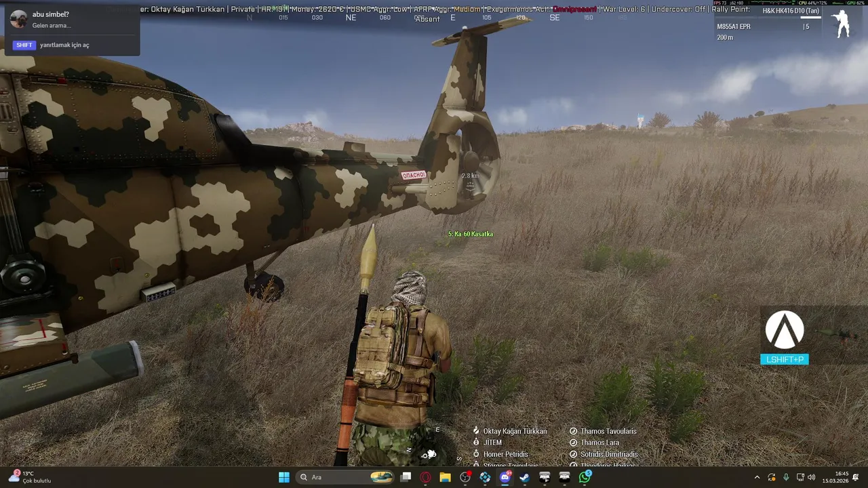
Task: Click the role icon beside Thamos Lara
Action: (x=573, y=443)
